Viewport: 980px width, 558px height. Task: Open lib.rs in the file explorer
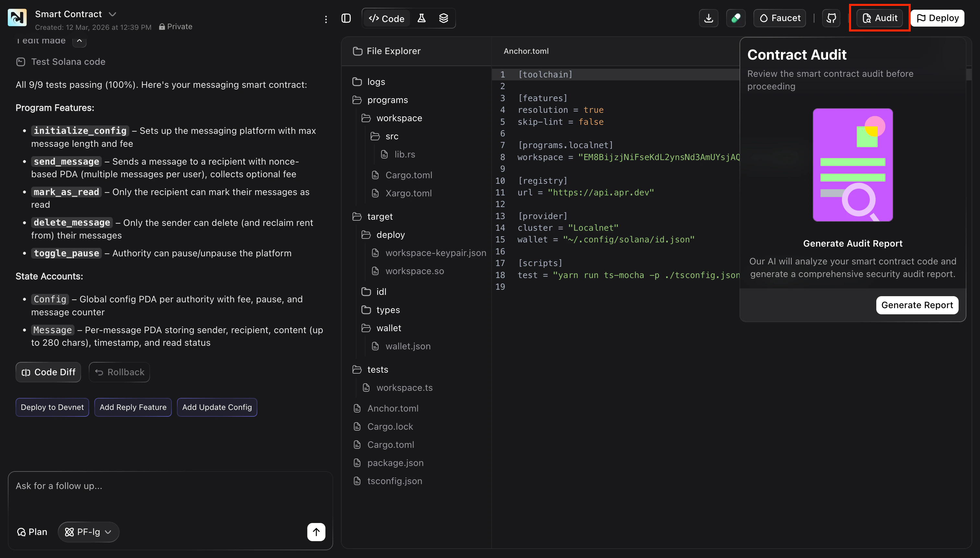click(x=404, y=154)
